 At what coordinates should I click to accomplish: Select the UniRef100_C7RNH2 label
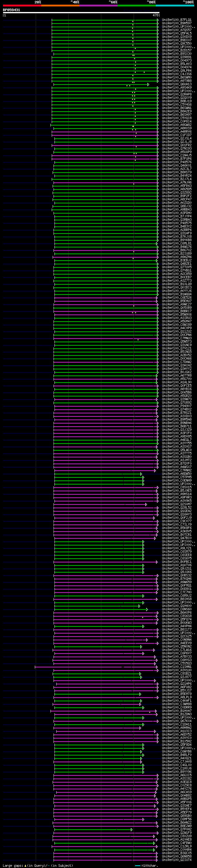176,470
